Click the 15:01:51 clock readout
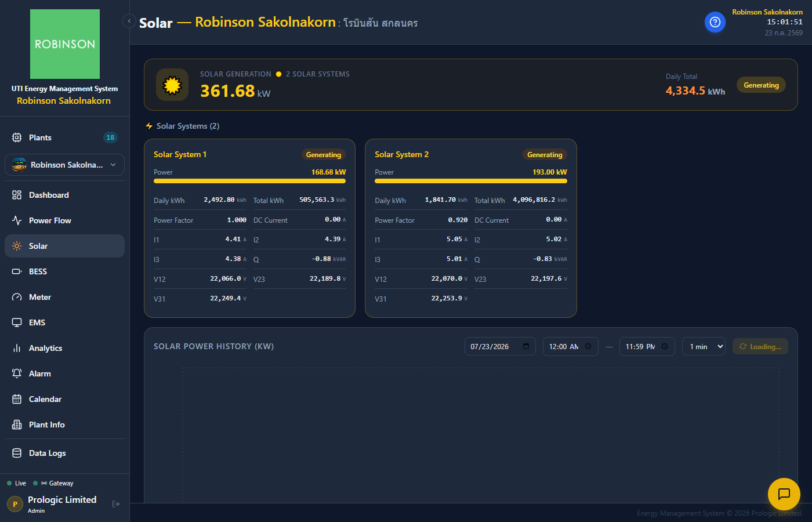Screen dimensions: 812x522 tap(785, 22)
